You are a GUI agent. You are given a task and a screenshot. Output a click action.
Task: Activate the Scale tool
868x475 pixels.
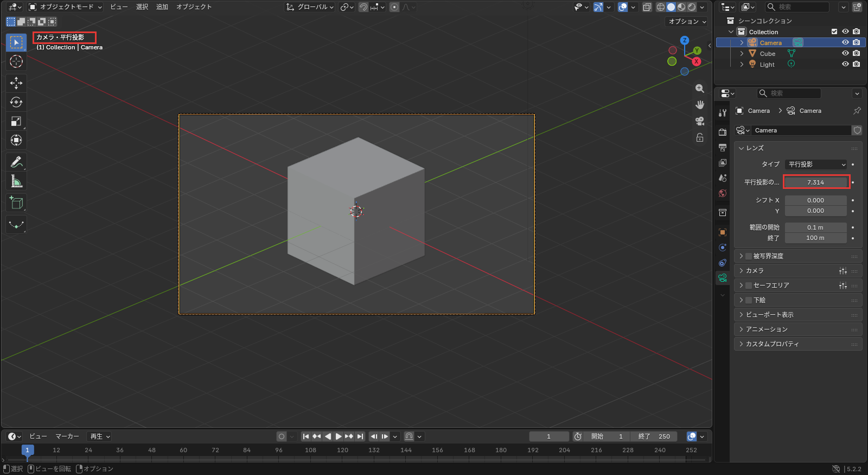[x=16, y=121]
